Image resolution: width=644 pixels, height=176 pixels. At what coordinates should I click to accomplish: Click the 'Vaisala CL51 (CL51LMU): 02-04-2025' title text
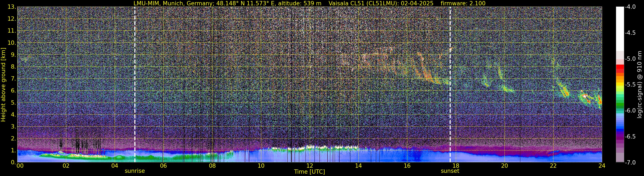381,3
